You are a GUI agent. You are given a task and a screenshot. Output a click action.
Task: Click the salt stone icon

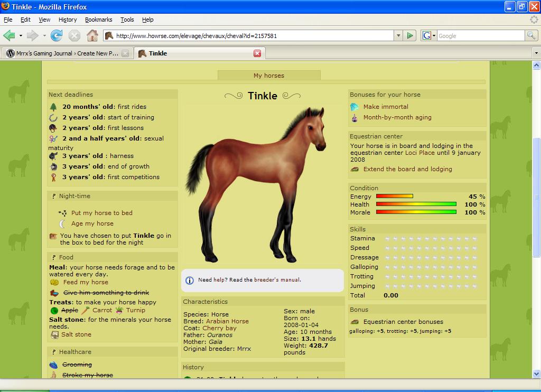pyautogui.click(x=54, y=334)
